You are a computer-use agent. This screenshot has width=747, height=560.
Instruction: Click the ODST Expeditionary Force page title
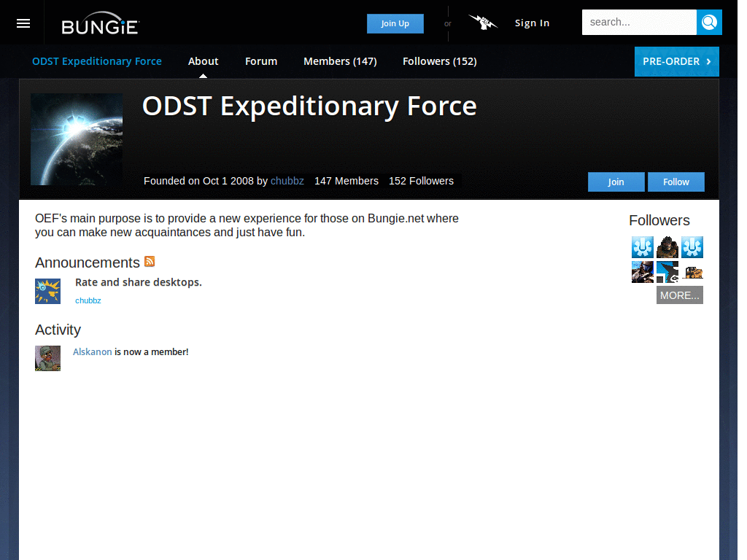tap(309, 106)
